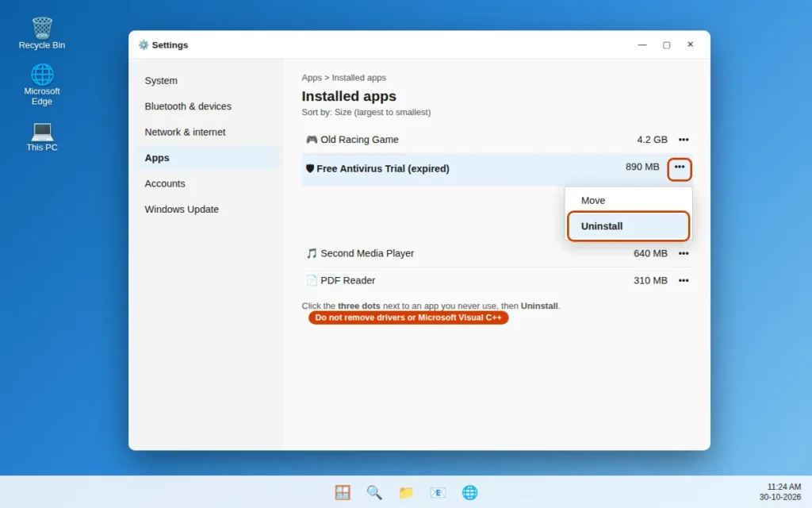Viewport: 812px width, 508px height.
Task: Click the document icon for PDF Reader
Action: 311,280
